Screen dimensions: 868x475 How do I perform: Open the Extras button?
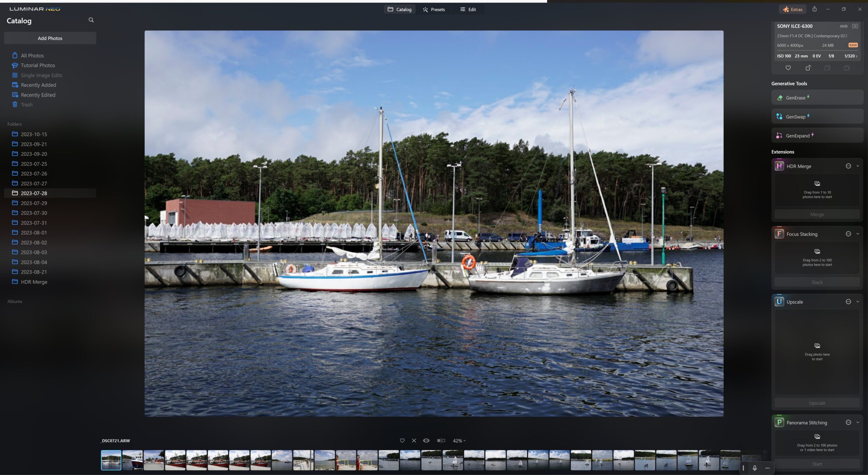792,9
